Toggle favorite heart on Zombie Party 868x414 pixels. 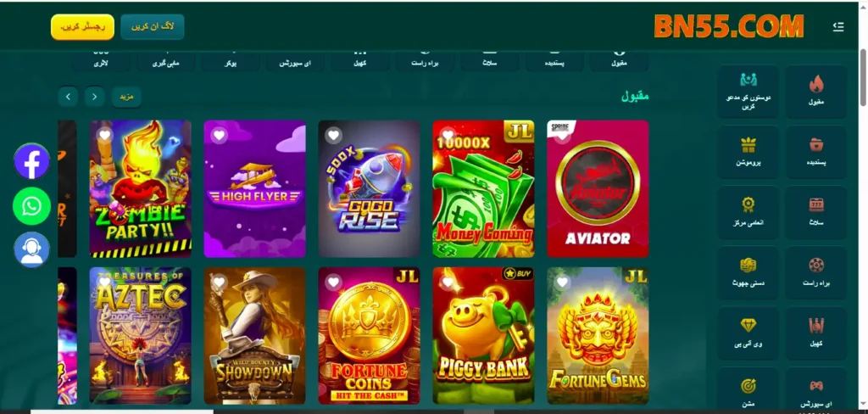(x=105, y=135)
